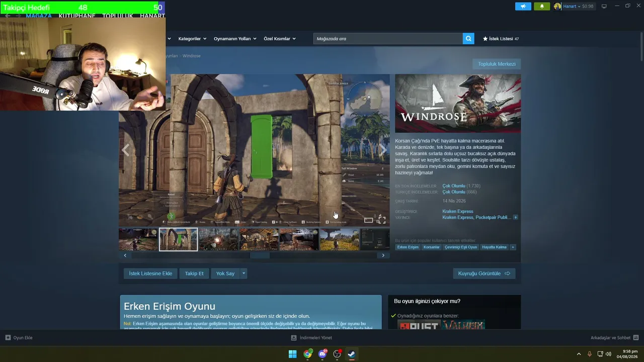
Task: Select the Korsanlar tag
Action: pos(432,247)
